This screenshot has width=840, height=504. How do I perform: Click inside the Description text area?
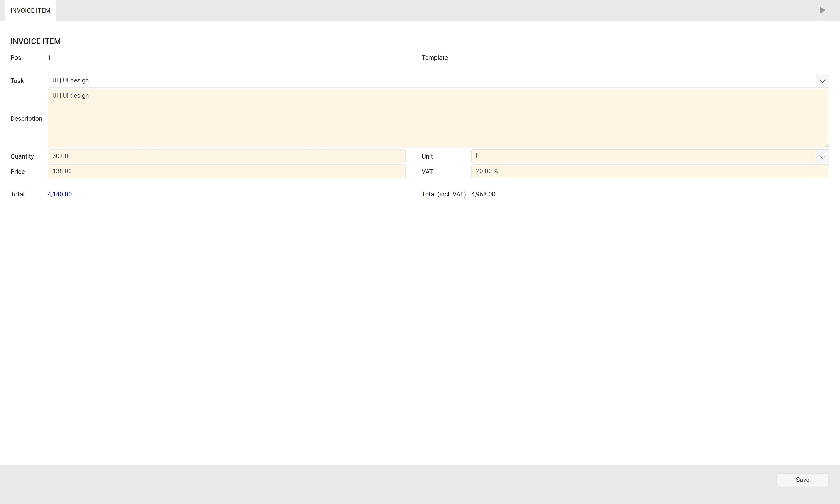pos(438,119)
